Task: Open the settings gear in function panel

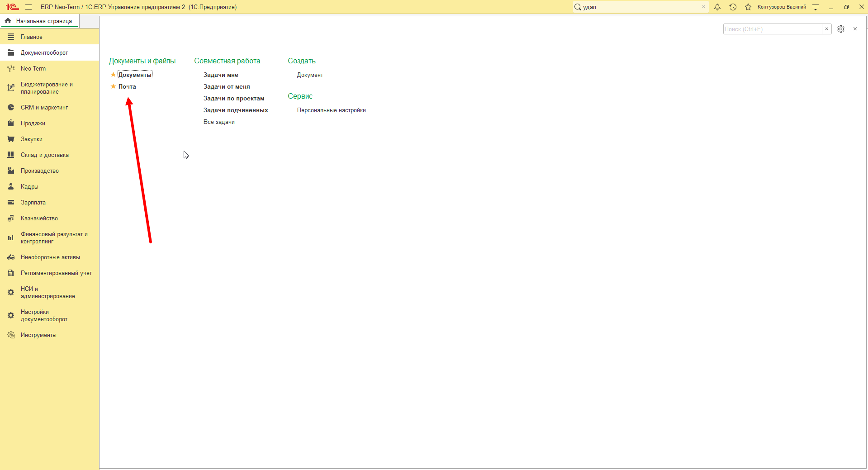Action: (841, 29)
